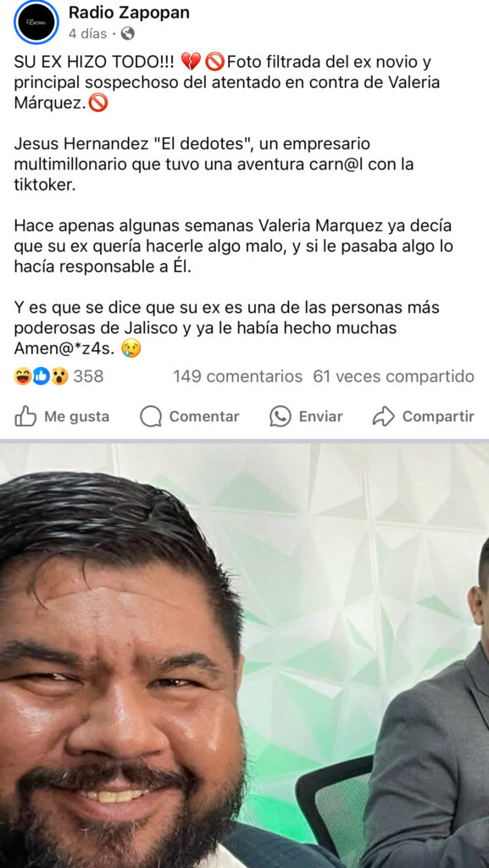Open Radio Zapopan profile picture
Viewport: 489px width, 868px height.
tap(36, 22)
